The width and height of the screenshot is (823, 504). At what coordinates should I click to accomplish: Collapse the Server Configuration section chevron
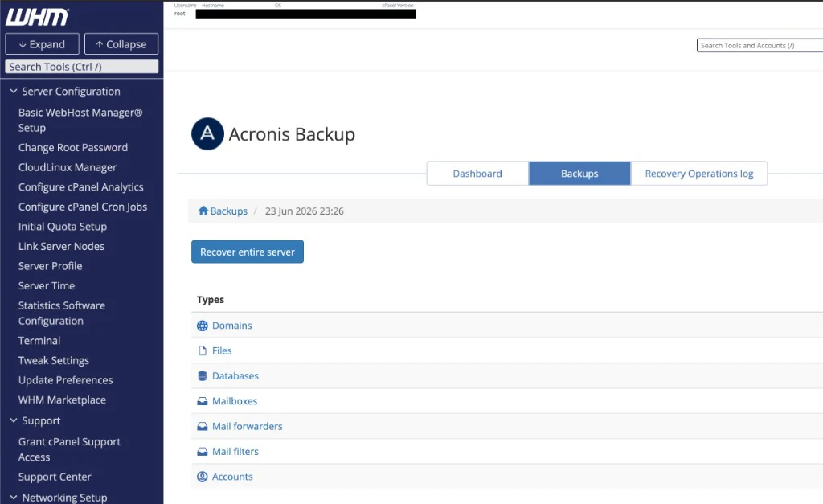pyautogui.click(x=14, y=92)
